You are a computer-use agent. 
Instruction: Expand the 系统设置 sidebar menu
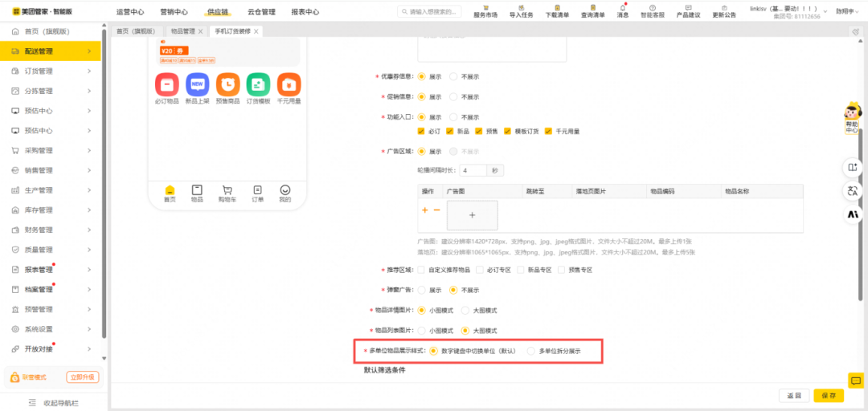click(x=53, y=329)
